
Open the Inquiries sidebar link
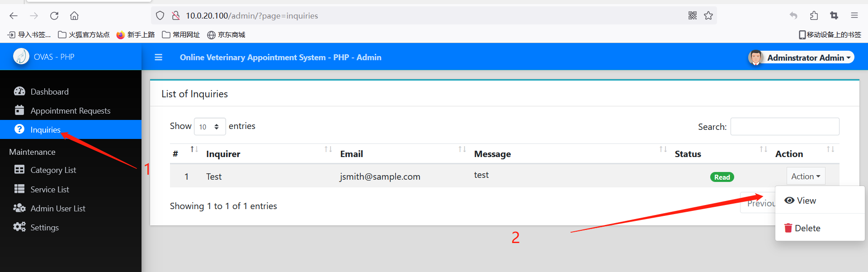pyautogui.click(x=45, y=130)
